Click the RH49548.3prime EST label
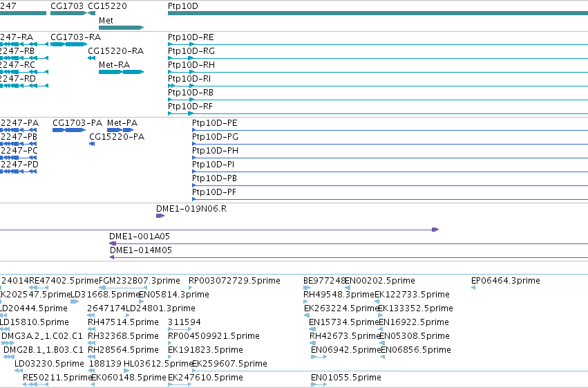The width and height of the screenshot is (588, 388). (339, 295)
